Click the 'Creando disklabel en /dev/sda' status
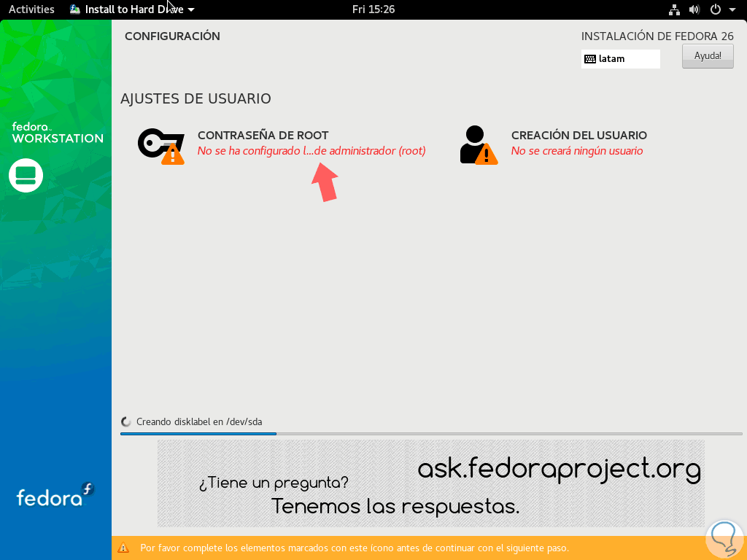This screenshot has height=560, width=747. 199,421
